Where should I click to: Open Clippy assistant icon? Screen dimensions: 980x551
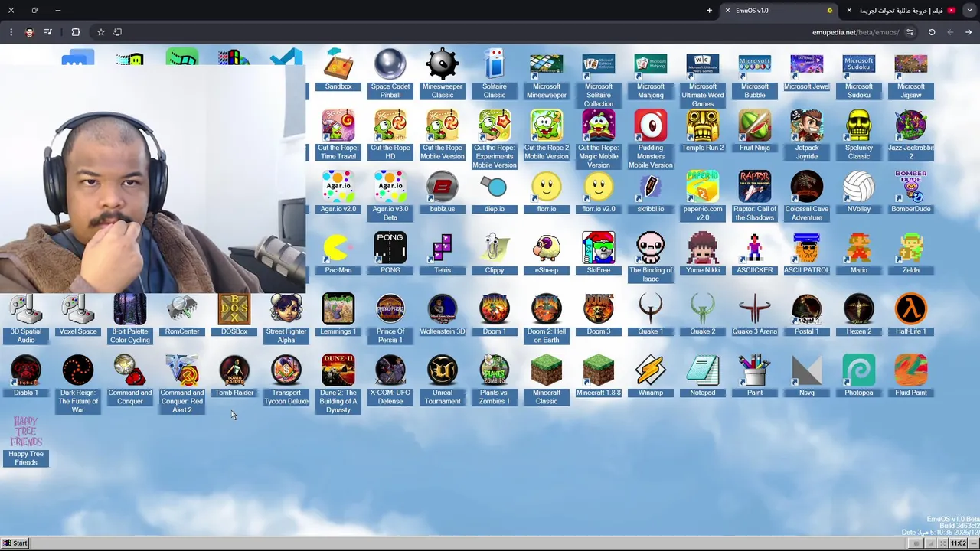[x=495, y=254]
